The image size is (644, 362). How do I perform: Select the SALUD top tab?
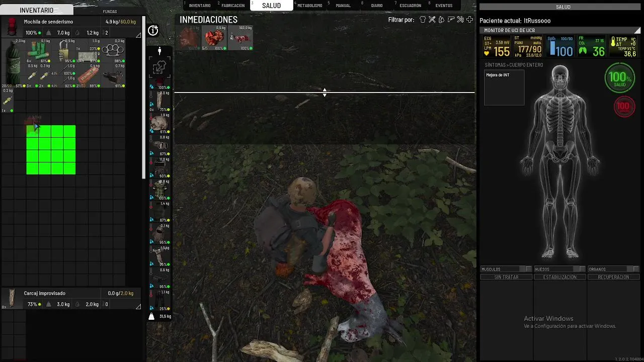pos(271,6)
